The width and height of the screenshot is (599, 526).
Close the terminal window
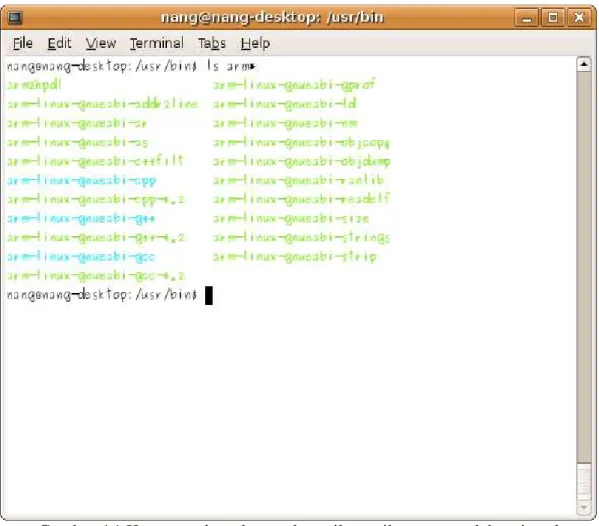point(579,18)
